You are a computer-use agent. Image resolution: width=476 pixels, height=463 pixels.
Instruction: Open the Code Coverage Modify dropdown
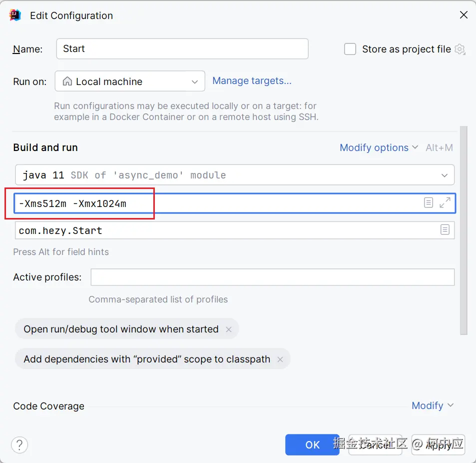click(432, 405)
